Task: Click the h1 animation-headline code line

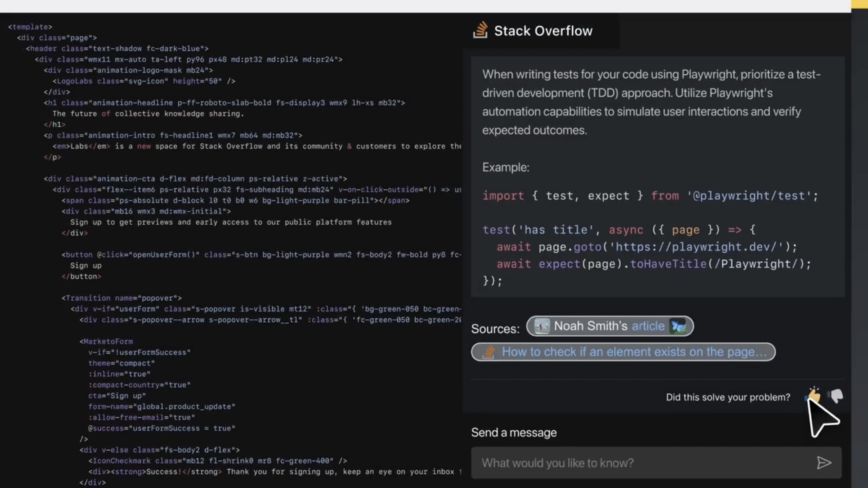Action: coord(224,103)
